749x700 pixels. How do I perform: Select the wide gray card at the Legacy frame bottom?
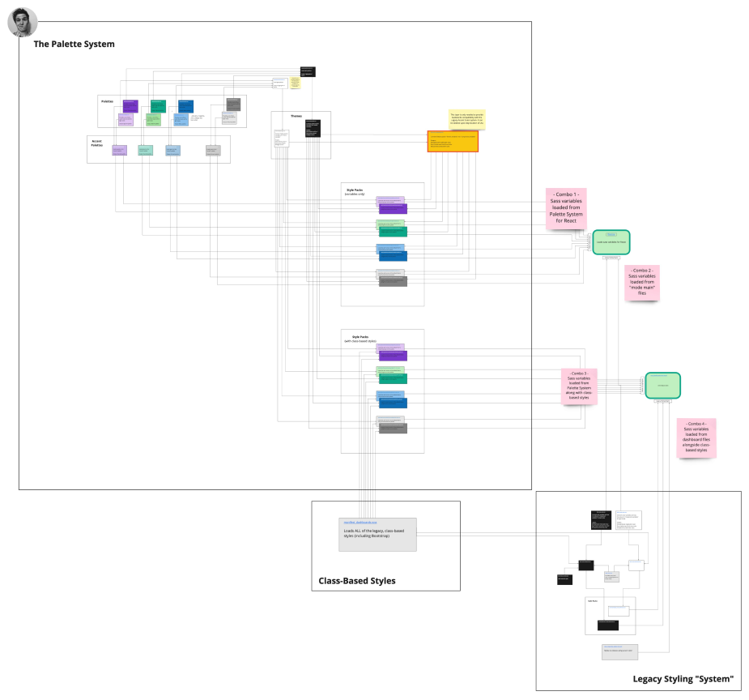619,652
